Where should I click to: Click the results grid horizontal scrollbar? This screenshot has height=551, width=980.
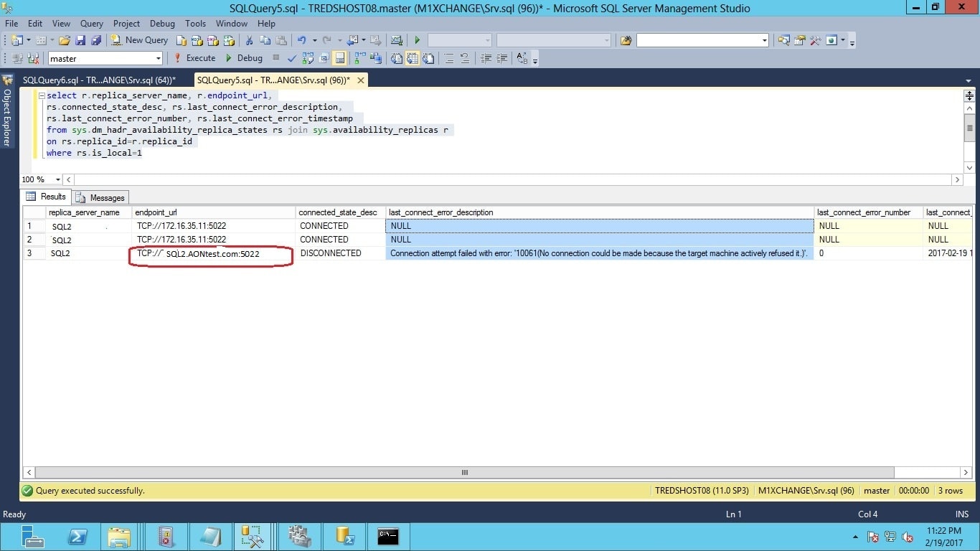[x=464, y=473]
